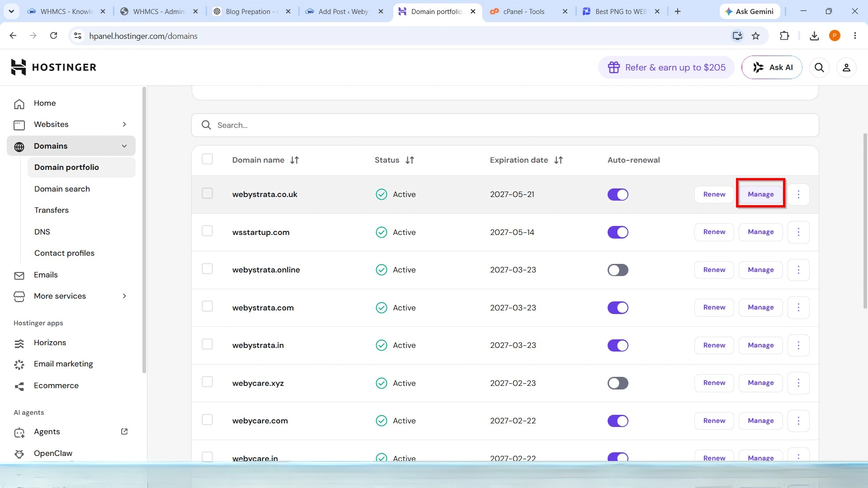
Task: Click webystrata.in domain name text
Action: point(258,345)
